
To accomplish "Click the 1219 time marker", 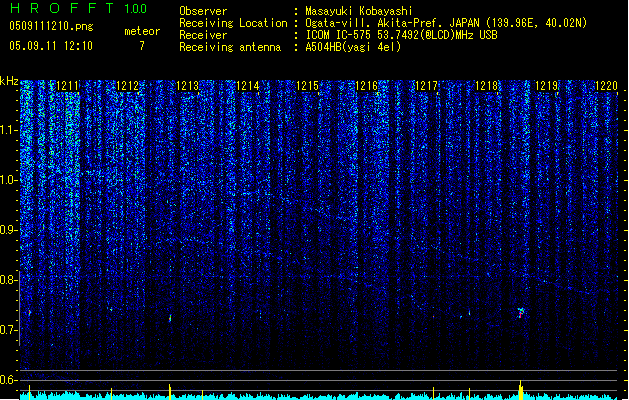I will (x=546, y=86).
